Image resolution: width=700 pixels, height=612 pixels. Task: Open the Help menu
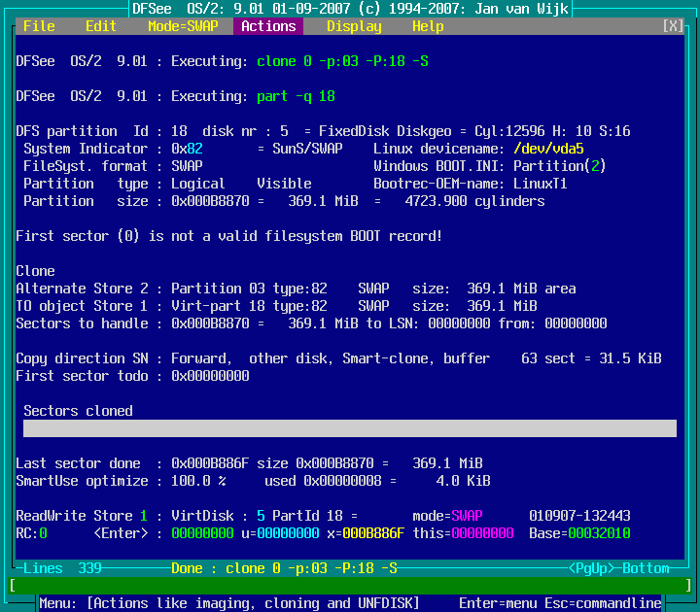tap(428, 26)
